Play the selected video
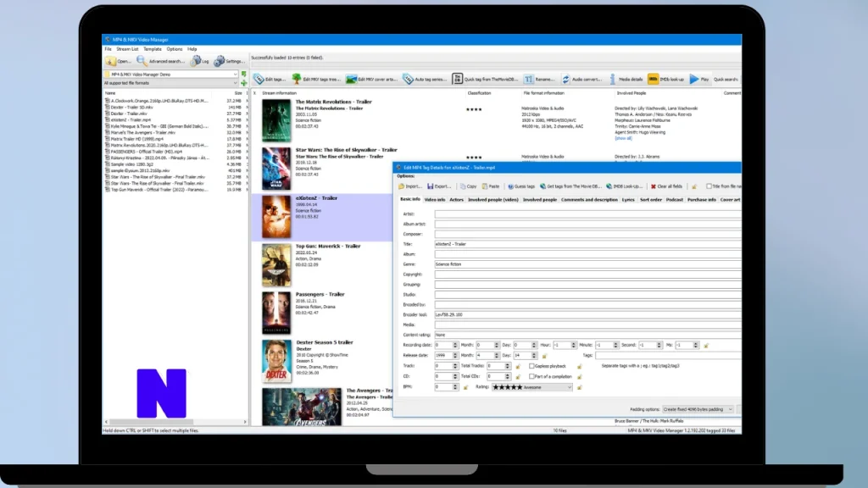Viewport: 868px width, 488px height. (699, 79)
